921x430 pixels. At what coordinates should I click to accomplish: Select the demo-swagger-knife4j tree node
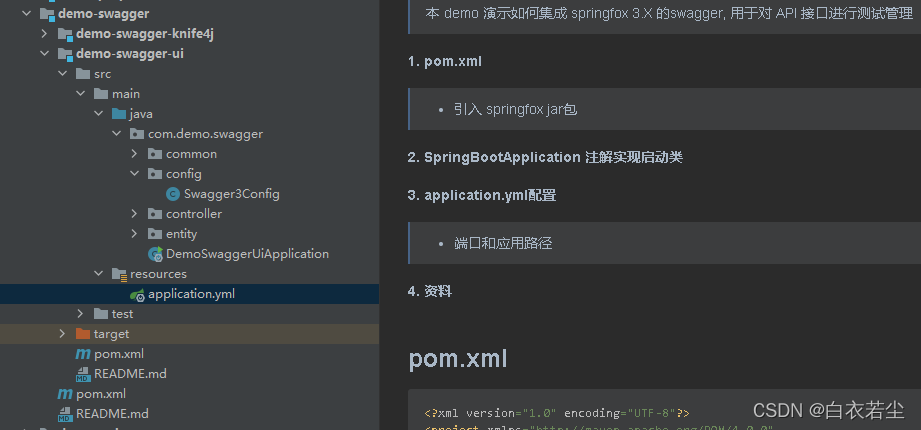[144, 33]
